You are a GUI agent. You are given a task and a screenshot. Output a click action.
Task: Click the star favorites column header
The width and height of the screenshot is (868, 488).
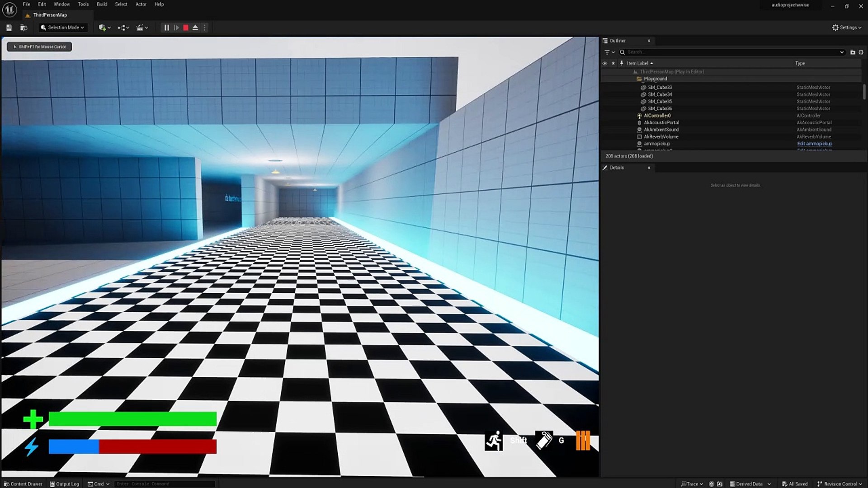click(x=613, y=63)
